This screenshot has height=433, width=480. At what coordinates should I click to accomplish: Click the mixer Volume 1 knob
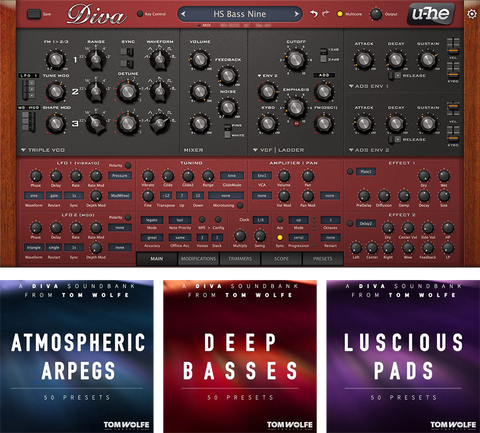point(199,59)
